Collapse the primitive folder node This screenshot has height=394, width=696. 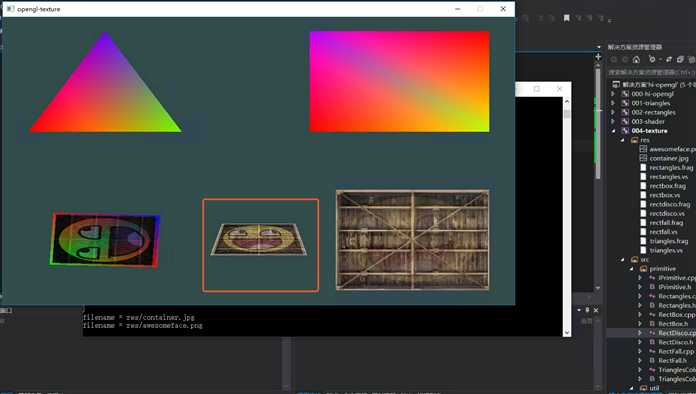tap(632, 269)
